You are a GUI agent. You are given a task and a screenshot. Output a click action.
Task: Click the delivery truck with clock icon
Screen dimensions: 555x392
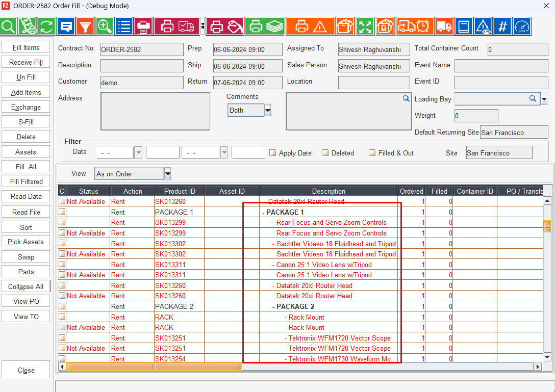tap(413, 26)
